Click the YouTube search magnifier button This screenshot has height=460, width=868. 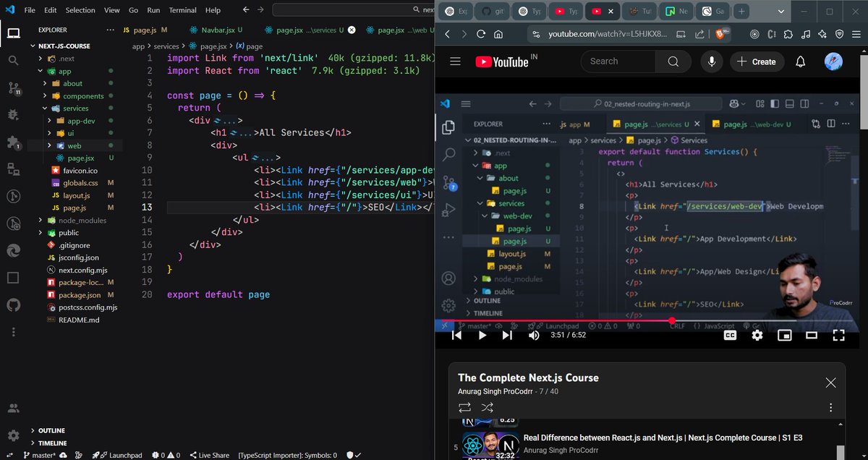coord(673,61)
